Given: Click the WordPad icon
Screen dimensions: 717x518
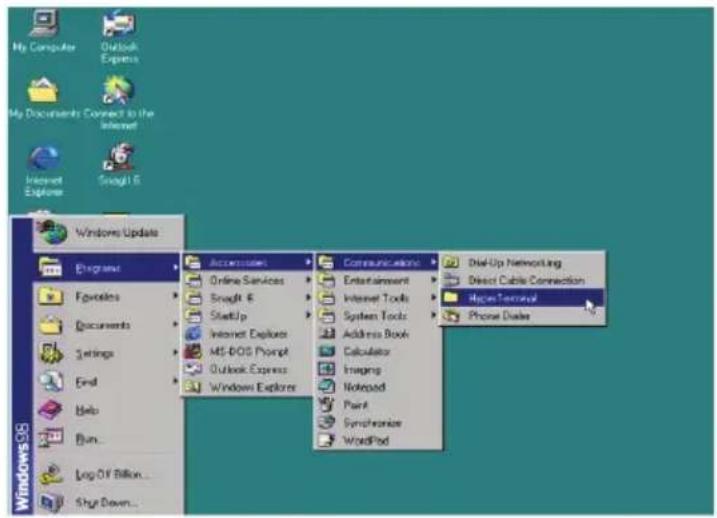Looking at the screenshot, I should point(327,440).
